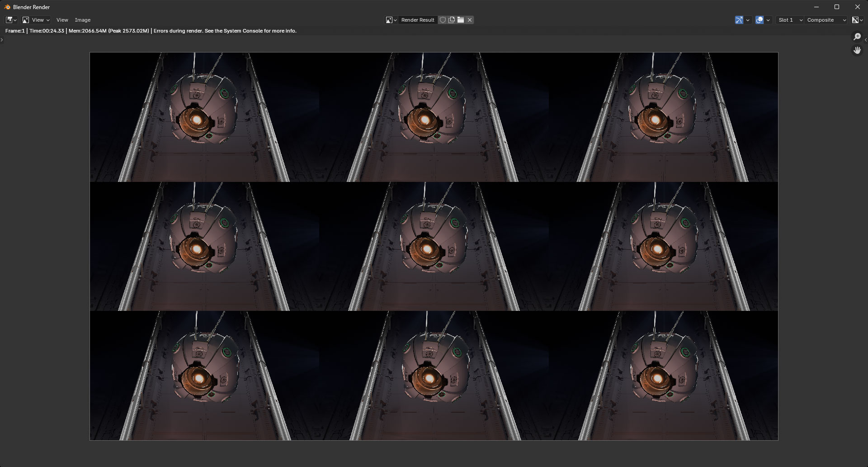The width and height of the screenshot is (868, 467).
Task: Open the Image menu
Action: [x=83, y=20]
